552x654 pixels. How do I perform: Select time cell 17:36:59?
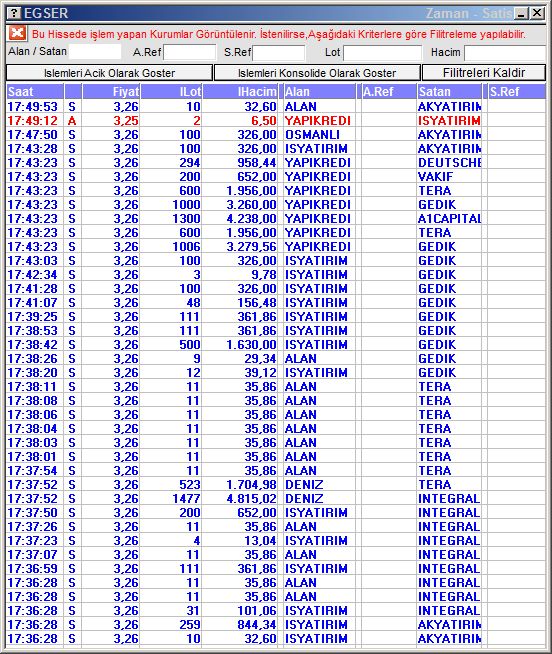click(x=33, y=568)
